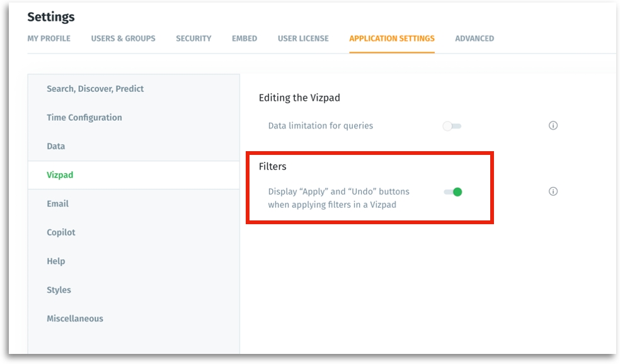Click info icon beside the Filters setting
Screen dimensions: 620x364
[x=553, y=192]
